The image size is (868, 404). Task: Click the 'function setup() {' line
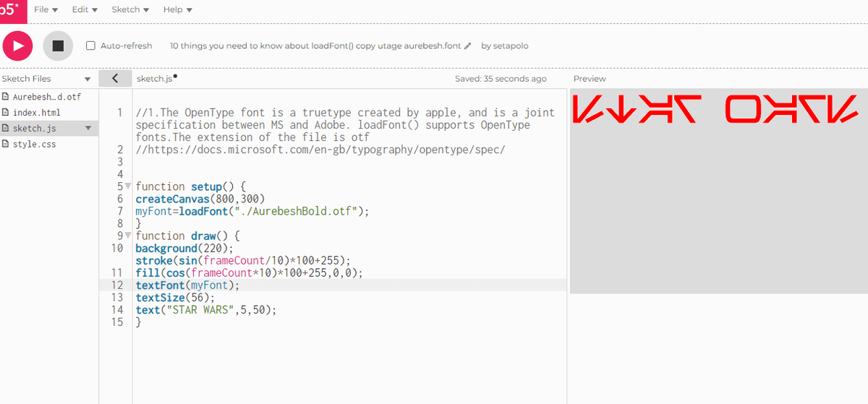[x=191, y=186]
